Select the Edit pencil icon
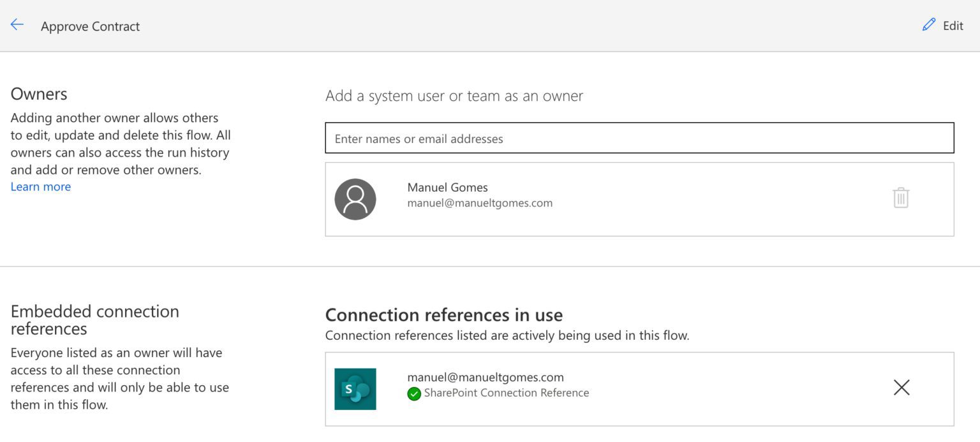This screenshot has width=980, height=442. (x=928, y=25)
